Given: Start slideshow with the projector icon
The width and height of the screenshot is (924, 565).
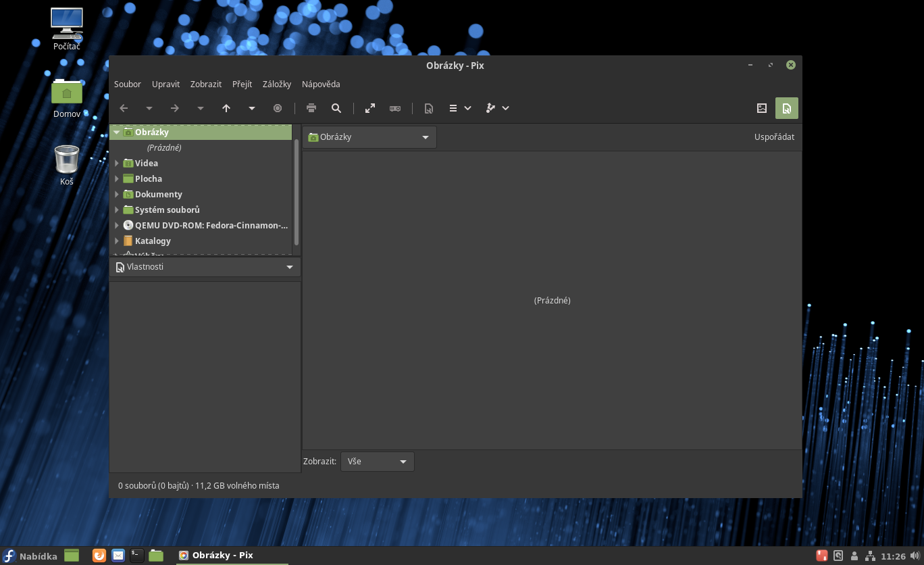Looking at the screenshot, I should (395, 108).
